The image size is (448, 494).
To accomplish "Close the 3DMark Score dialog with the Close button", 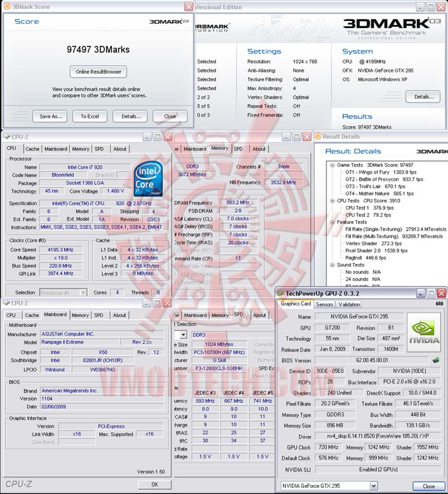I will coord(170,116).
